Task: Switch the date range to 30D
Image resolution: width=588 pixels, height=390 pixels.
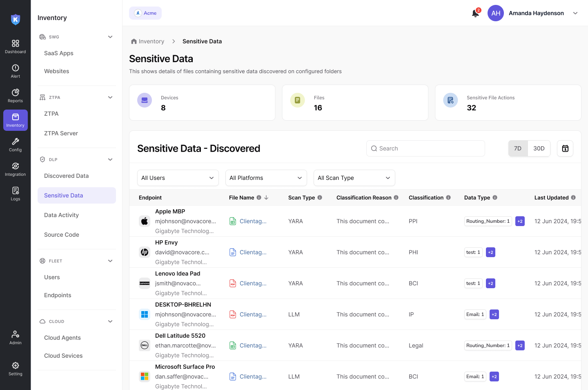Action: coord(539,148)
